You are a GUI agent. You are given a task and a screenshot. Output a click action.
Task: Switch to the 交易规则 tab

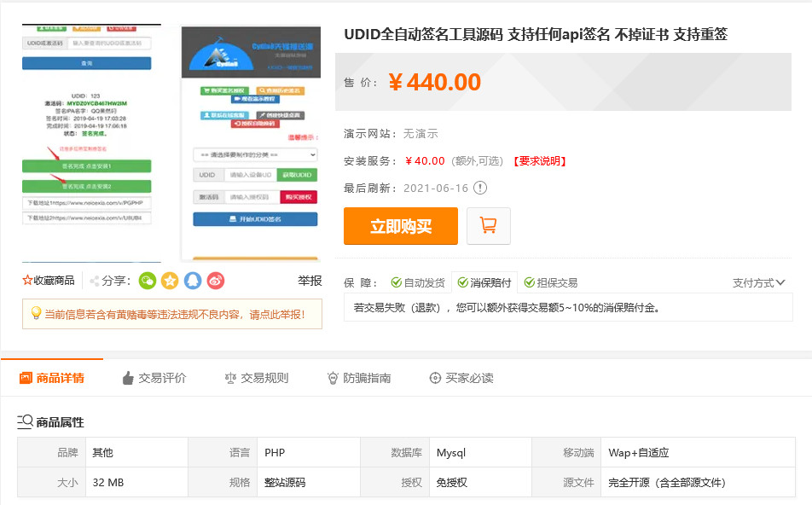[257, 378]
